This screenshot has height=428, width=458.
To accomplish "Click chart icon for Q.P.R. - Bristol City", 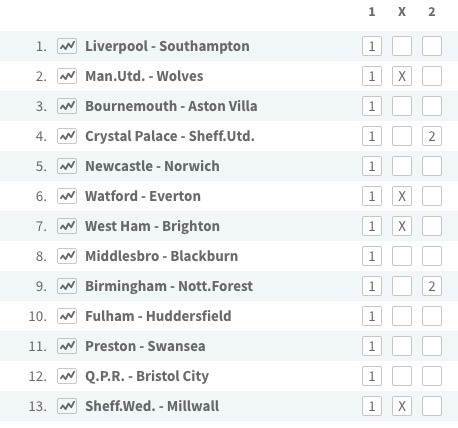I will point(67,376).
